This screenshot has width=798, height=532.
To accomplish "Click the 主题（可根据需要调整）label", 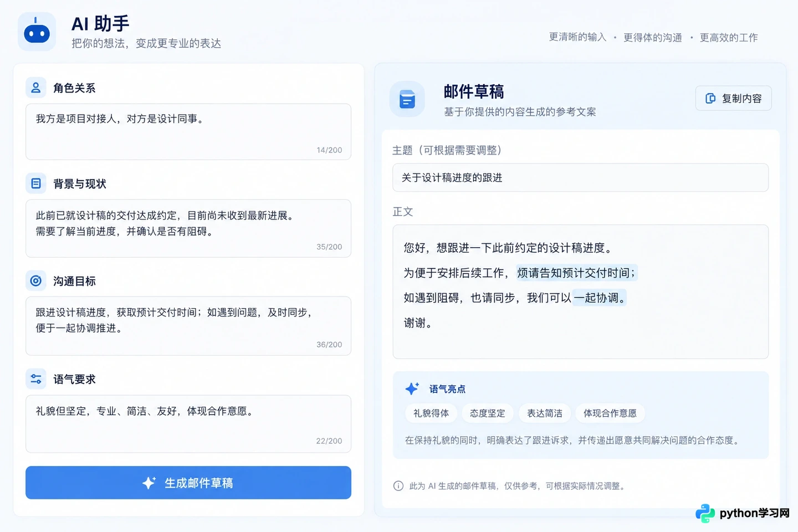I will 447,150.
